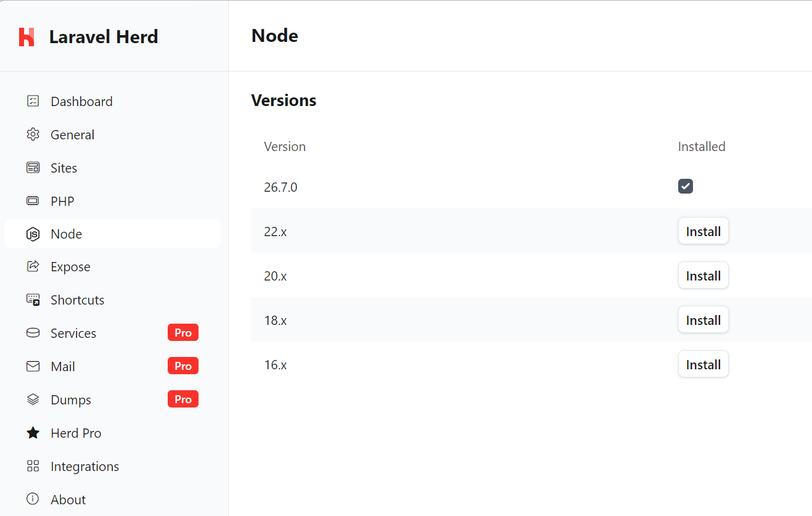812x516 pixels.
Task: Click the Integrations grid icon
Action: click(x=33, y=466)
